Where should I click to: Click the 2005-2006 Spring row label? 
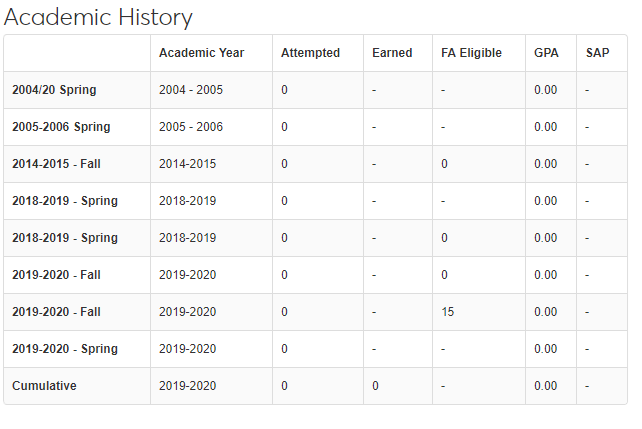point(61,127)
